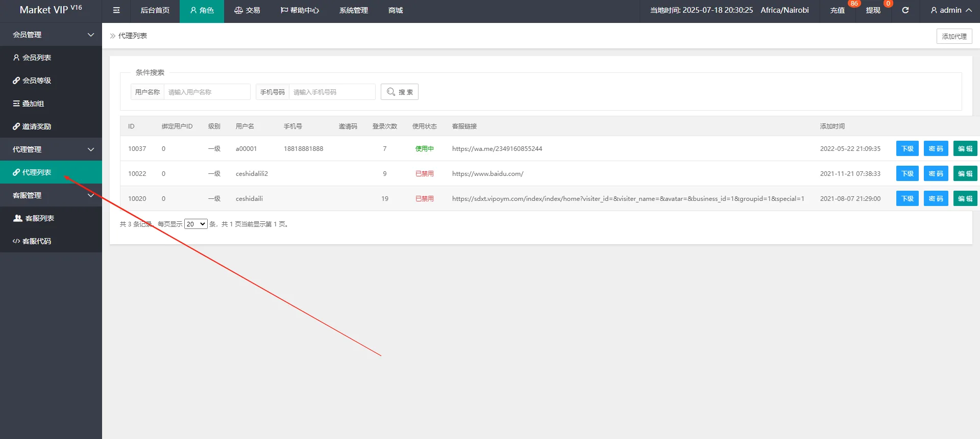The height and width of the screenshot is (439, 980).
Task: Open the per-page count dropdown showing 20
Action: (x=195, y=224)
